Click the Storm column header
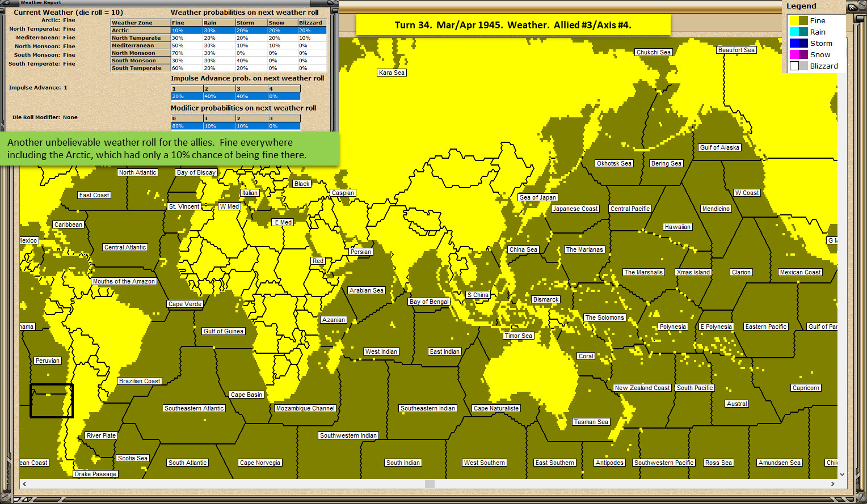Image resolution: width=867 pixels, height=504 pixels. pos(251,23)
